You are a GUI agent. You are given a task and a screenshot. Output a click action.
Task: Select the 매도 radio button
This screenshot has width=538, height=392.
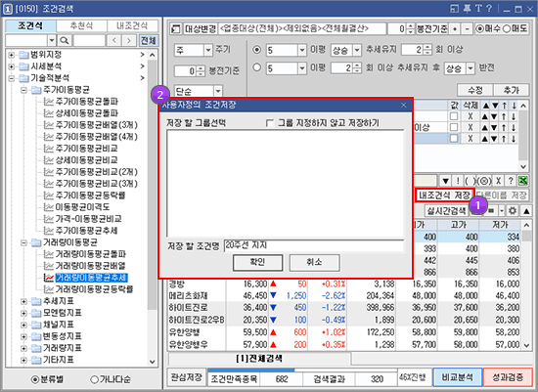tap(507, 28)
